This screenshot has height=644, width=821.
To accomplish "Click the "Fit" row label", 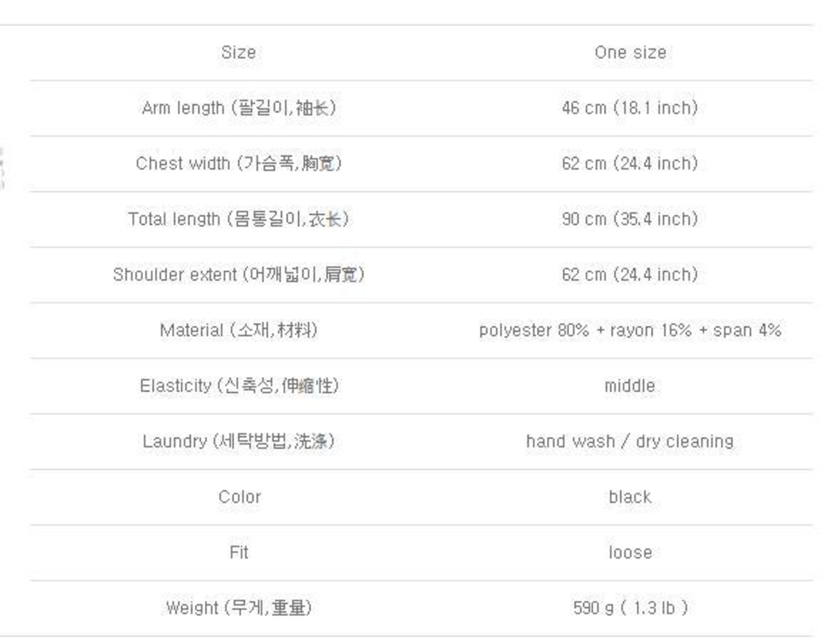I will click(239, 552).
